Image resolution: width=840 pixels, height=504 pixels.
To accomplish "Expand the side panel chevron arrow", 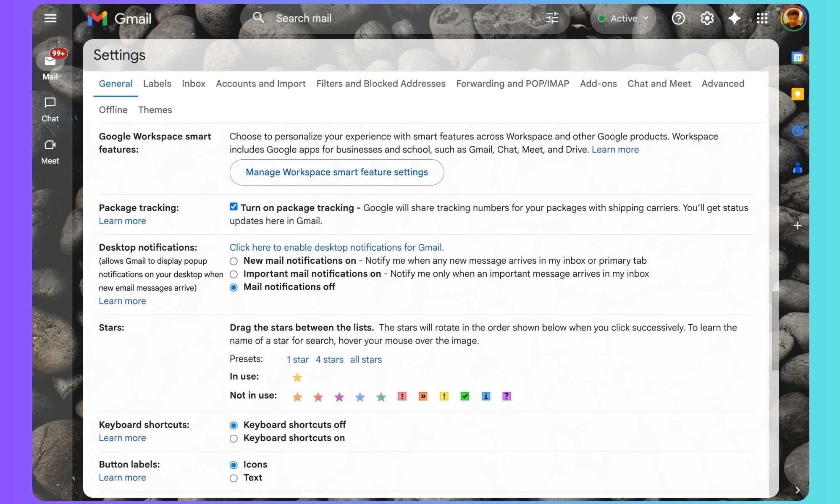I will [798, 490].
